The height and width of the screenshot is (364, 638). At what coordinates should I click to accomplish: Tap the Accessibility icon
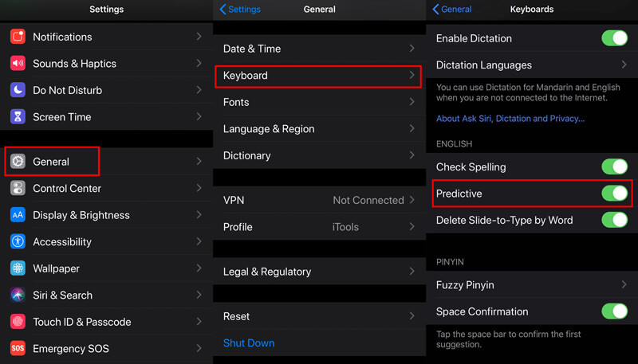[x=18, y=242]
